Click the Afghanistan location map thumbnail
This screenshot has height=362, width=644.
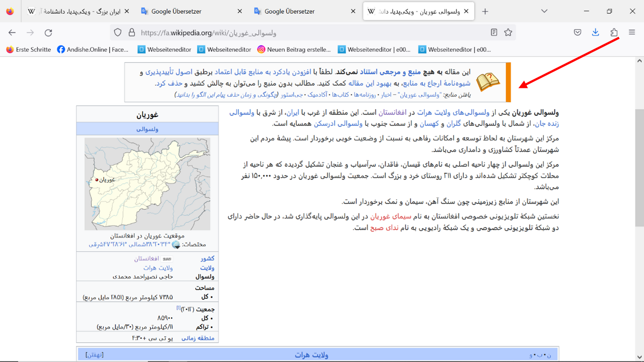click(147, 184)
